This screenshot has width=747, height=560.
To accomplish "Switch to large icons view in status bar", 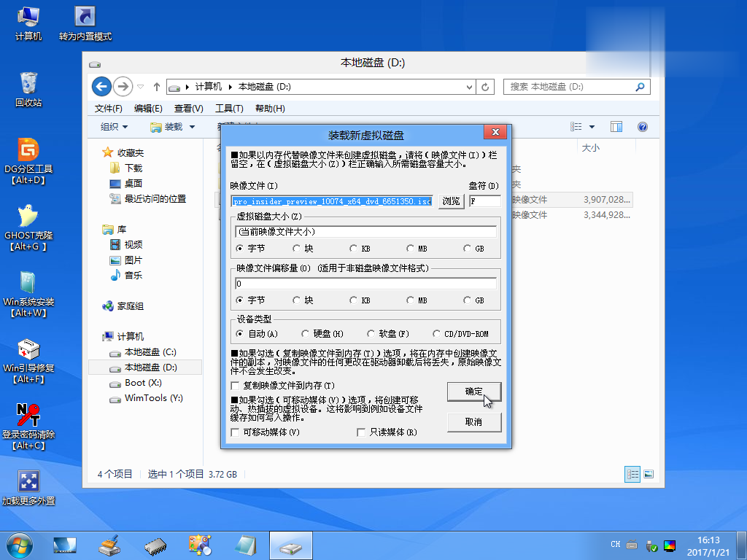I will (x=649, y=474).
